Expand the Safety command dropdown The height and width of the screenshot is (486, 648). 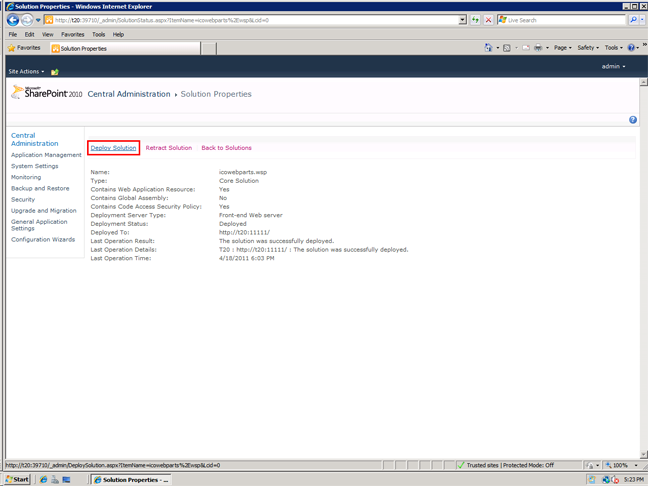point(588,48)
